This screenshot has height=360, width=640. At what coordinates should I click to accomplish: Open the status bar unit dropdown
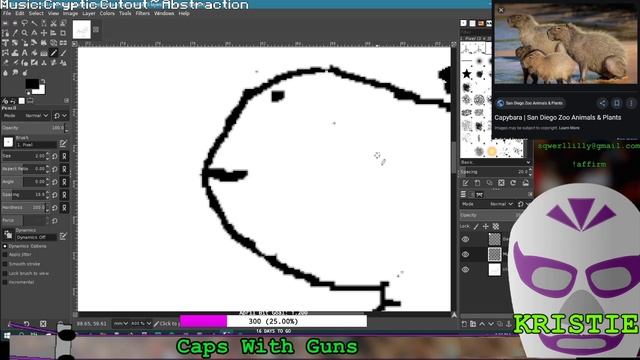coord(120,324)
